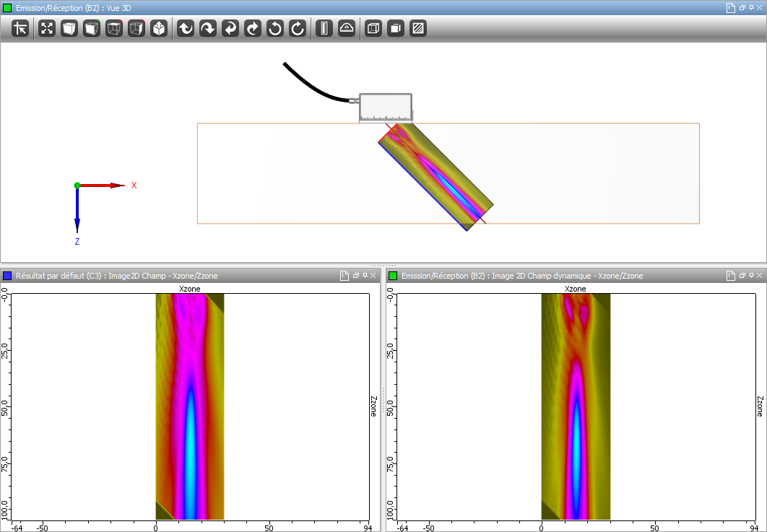767x532 pixels.
Task: Click the first rotate arrow icon
Action: 186,29
